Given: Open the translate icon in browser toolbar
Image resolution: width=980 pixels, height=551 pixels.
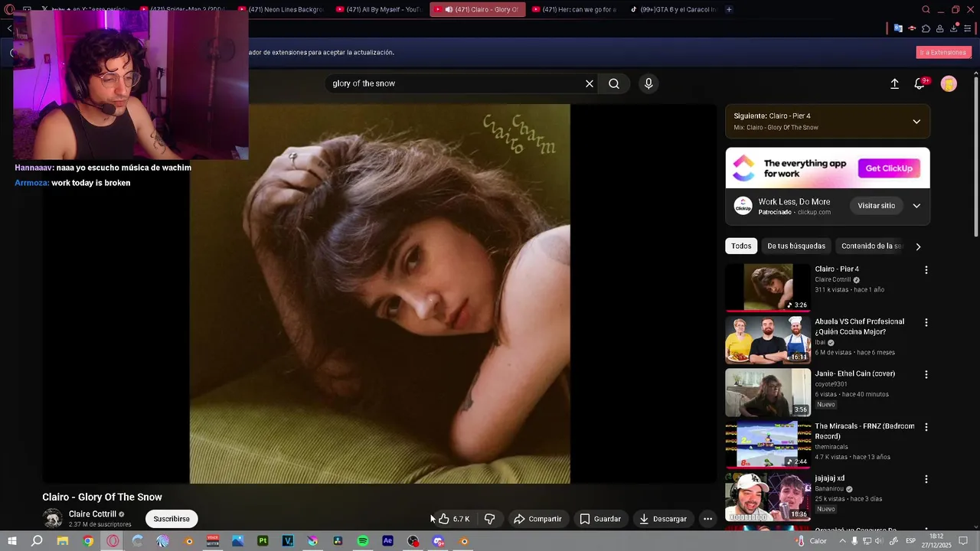Looking at the screenshot, I should coord(898,28).
